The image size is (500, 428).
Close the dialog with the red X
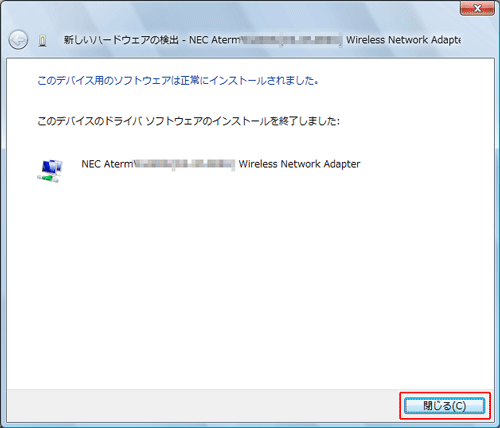(477, 8)
